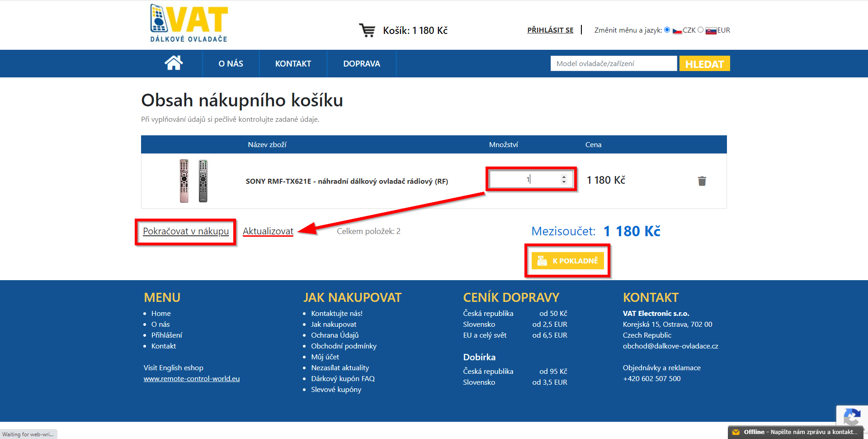The width and height of the screenshot is (868, 439).
Task: Click the Název zboží column header
Action: click(267, 144)
